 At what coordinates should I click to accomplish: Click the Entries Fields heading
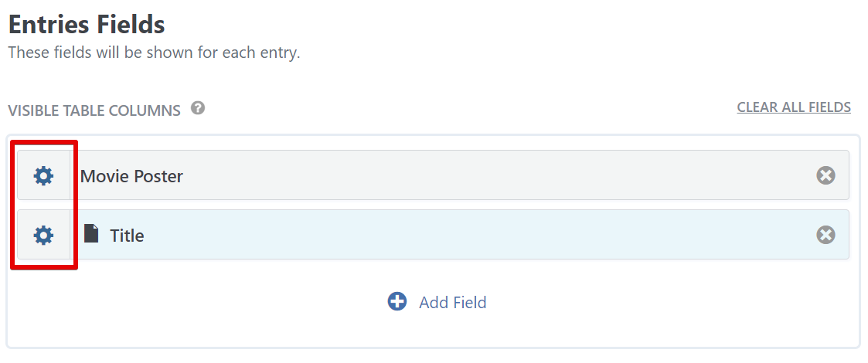click(87, 24)
